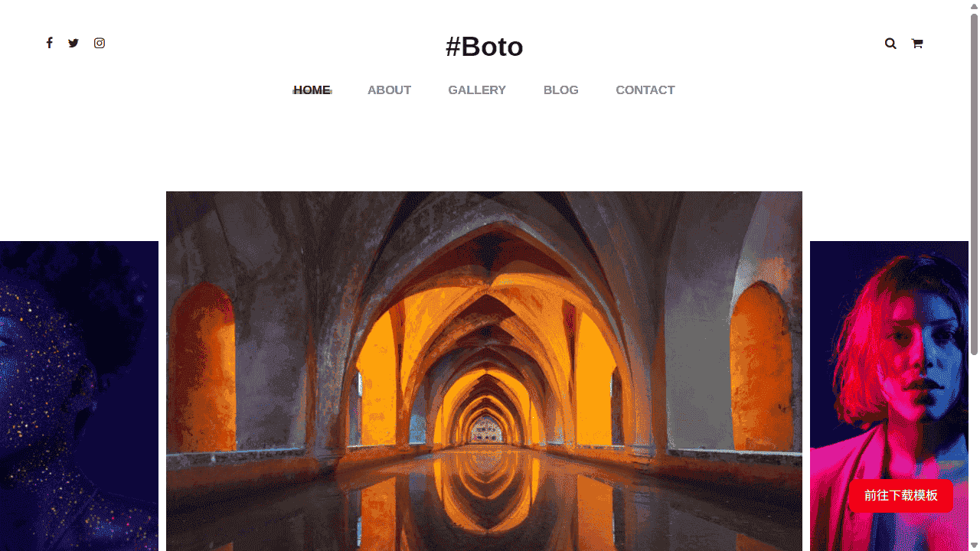Open the Twitter social icon
Viewport: 980px width, 551px height.
tap(73, 43)
